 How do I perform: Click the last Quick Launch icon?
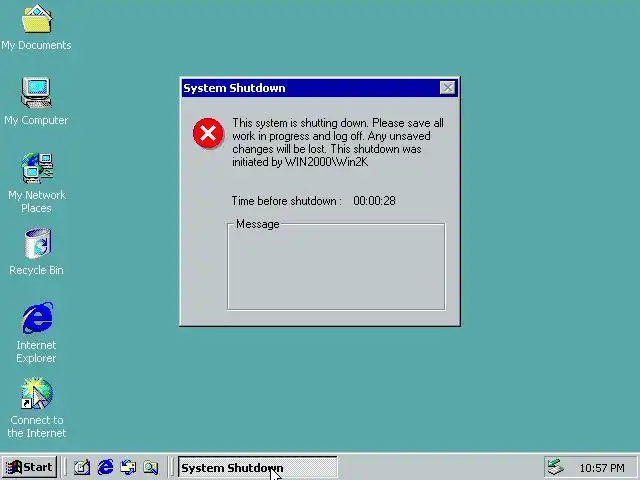(x=151, y=467)
